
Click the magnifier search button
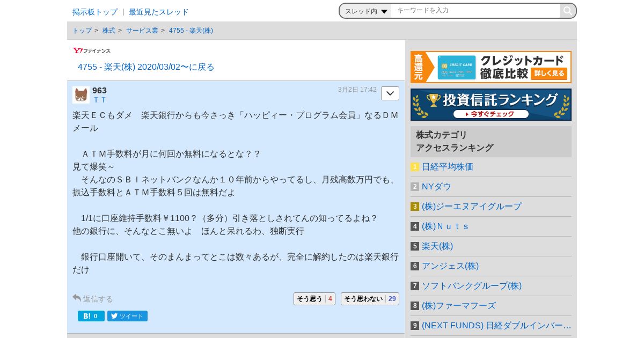pyautogui.click(x=568, y=11)
